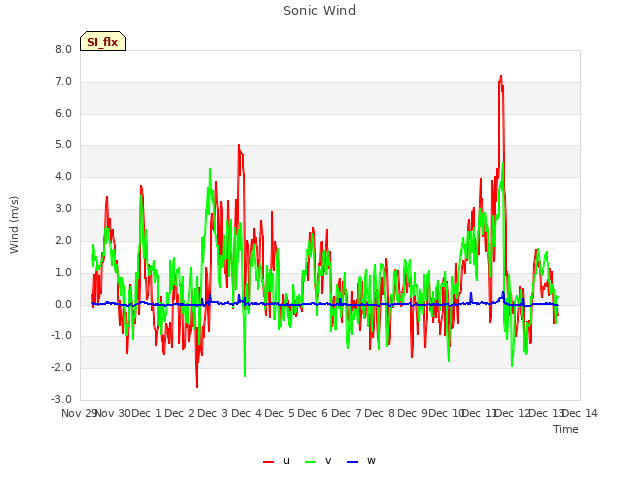640x480 pixels.
Task: Click the red u peak at 5.0 near Dec 3
Action: (239, 146)
